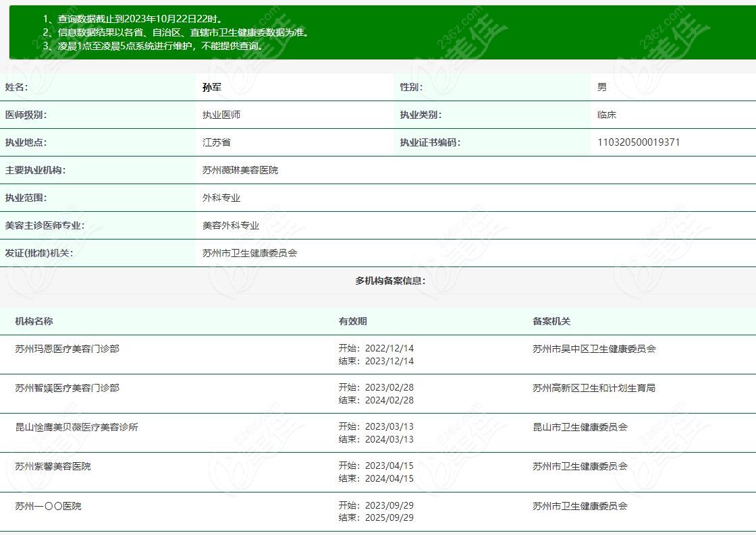Click the authority in the 苏州一〇〇医院 row

(x=580, y=505)
